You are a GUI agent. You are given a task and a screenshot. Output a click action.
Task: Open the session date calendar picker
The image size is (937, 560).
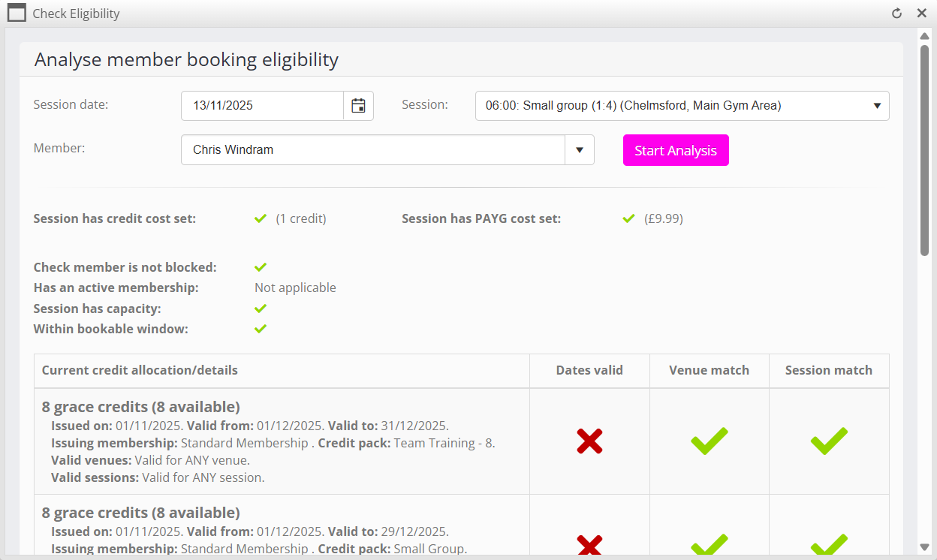point(358,106)
